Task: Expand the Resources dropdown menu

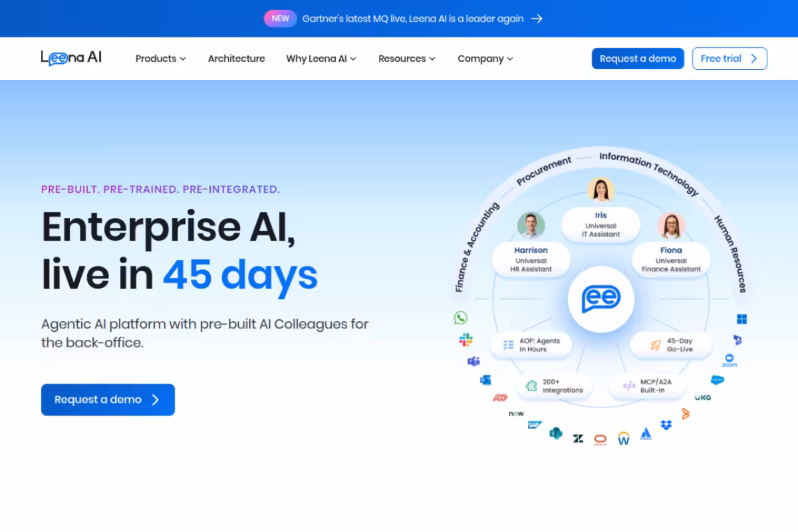Action: coord(407,59)
